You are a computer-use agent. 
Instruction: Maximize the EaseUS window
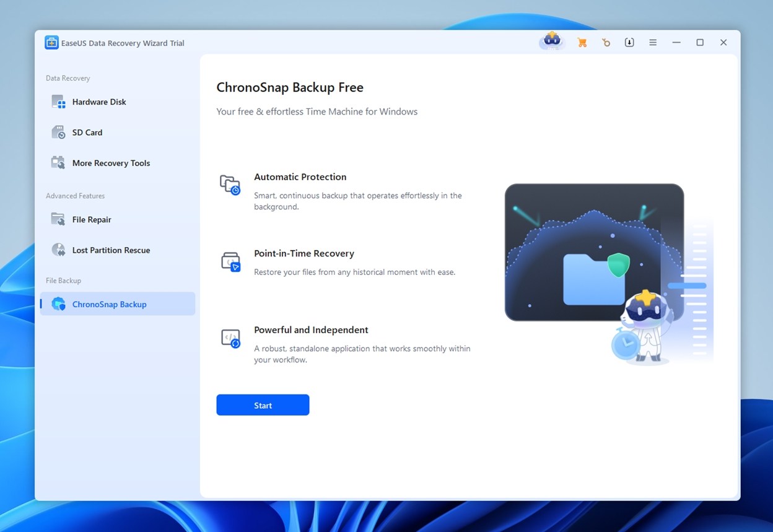click(x=700, y=43)
